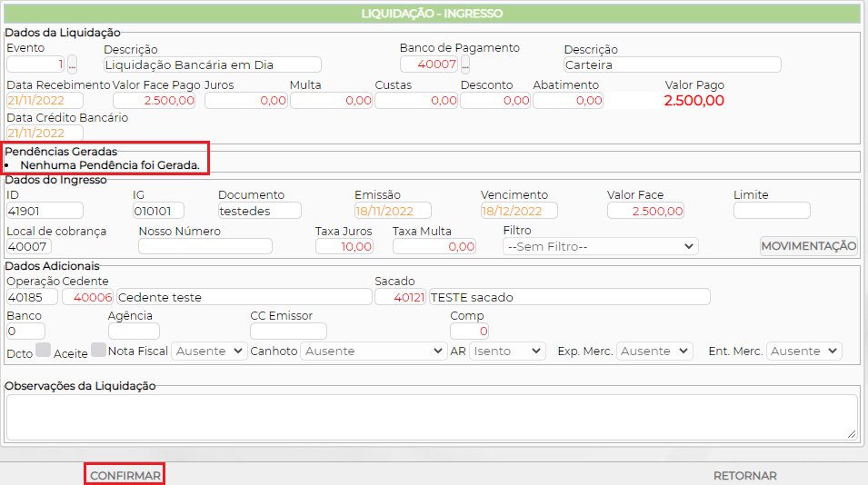The image size is (868, 485).
Task: Toggle the Aceite checkbox
Action: [98, 350]
